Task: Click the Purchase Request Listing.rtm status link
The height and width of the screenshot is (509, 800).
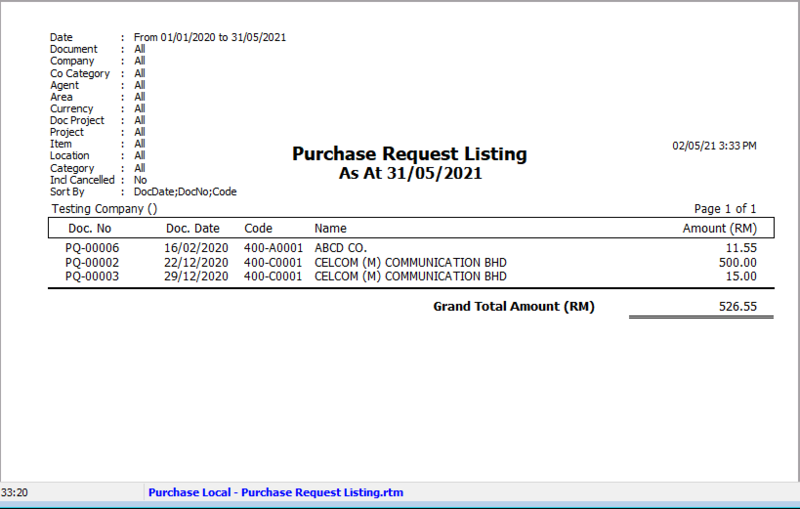Action: pyautogui.click(x=275, y=492)
